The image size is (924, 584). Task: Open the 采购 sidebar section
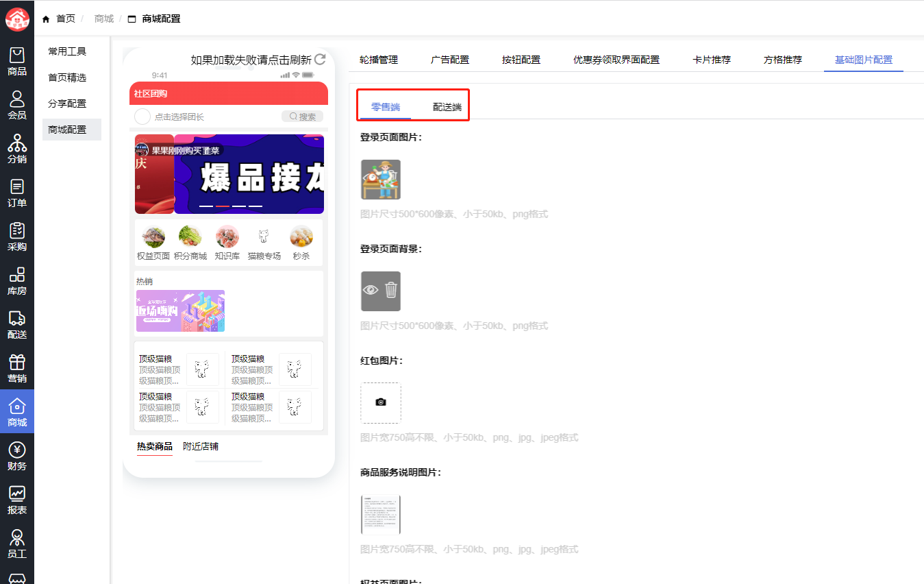coord(17,237)
